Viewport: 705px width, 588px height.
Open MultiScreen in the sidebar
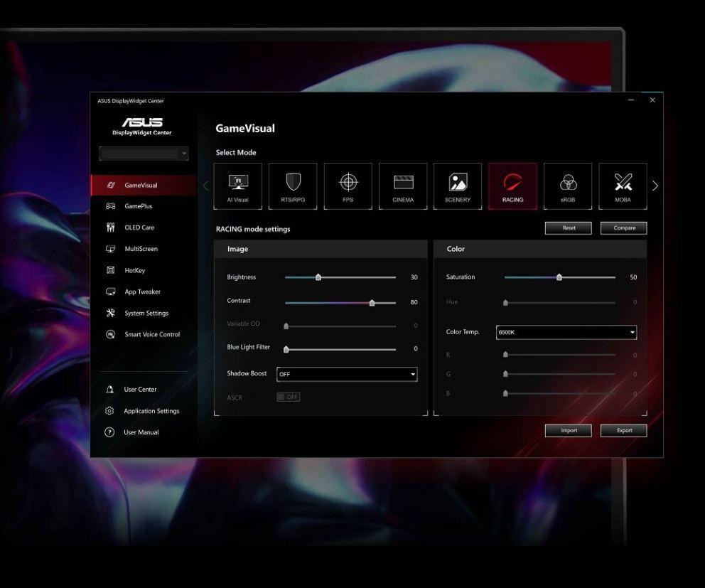(144, 249)
